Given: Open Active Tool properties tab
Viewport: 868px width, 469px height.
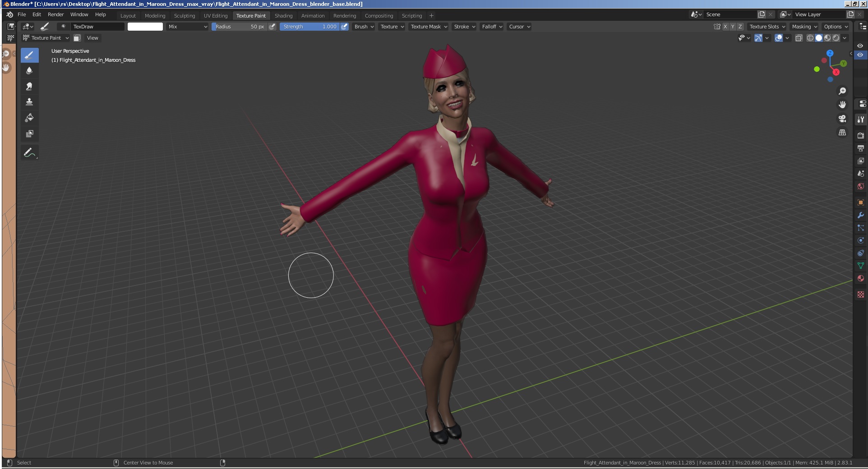Looking at the screenshot, I should click(861, 120).
